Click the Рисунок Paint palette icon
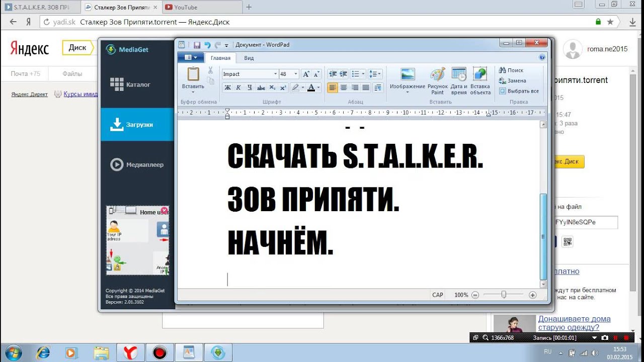The height and width of the screenshot is (362, 644). pos(438,74)
